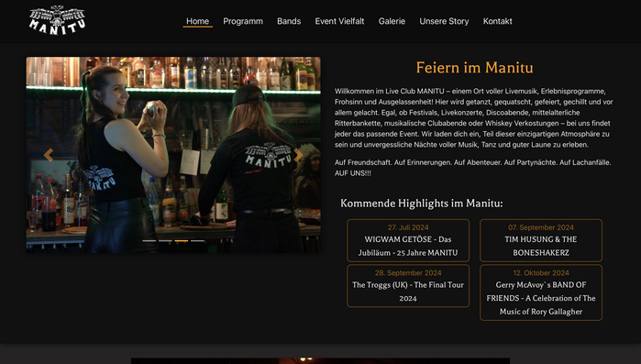Select the active orange carousel indicator

[182, 240]
